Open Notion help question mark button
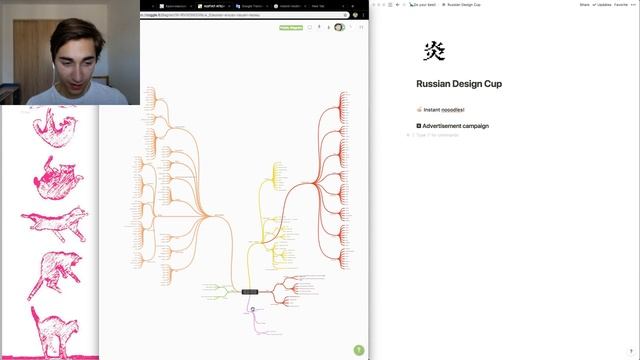Screen dimensions: 640x360 pyautogui.click(x=631, y=351)
